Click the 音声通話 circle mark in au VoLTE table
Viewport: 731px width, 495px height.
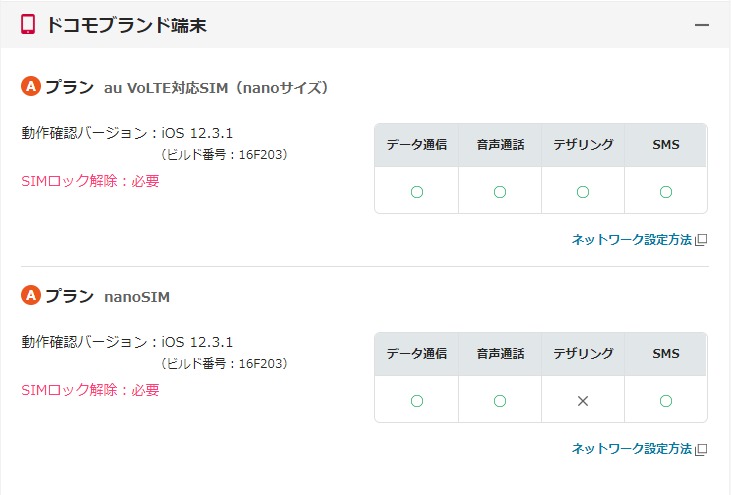click(x=500, y=192)
